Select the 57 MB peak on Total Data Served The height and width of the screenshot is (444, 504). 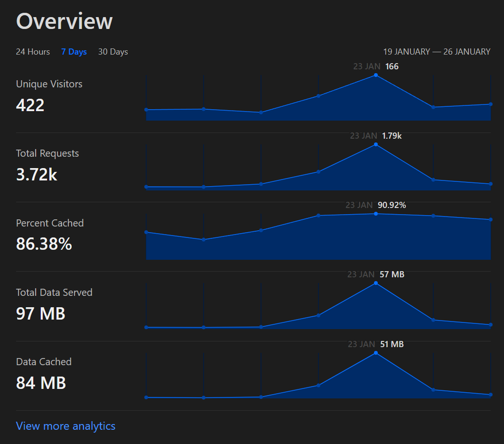(375, 283)
